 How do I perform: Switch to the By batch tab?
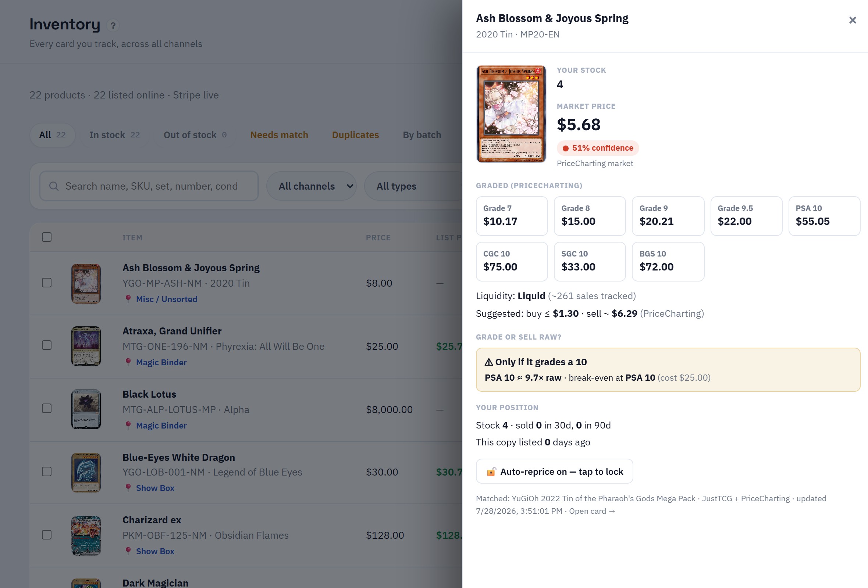pos(421,135)
